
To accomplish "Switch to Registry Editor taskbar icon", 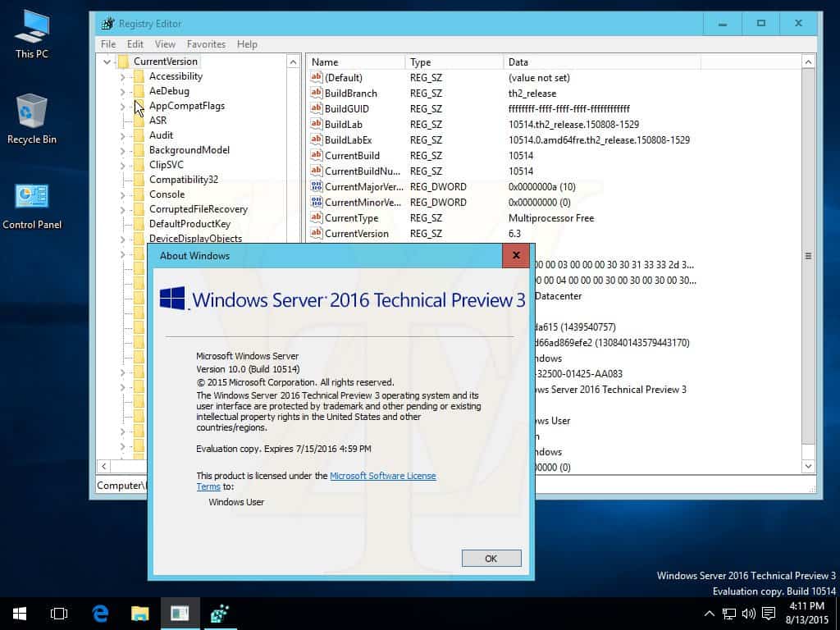I will point(220,614).
